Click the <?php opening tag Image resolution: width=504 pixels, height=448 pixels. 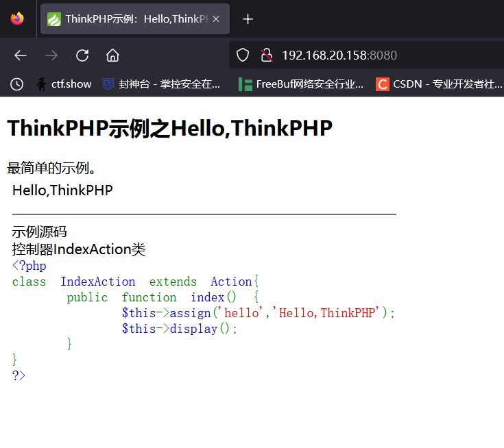(29, 266)
